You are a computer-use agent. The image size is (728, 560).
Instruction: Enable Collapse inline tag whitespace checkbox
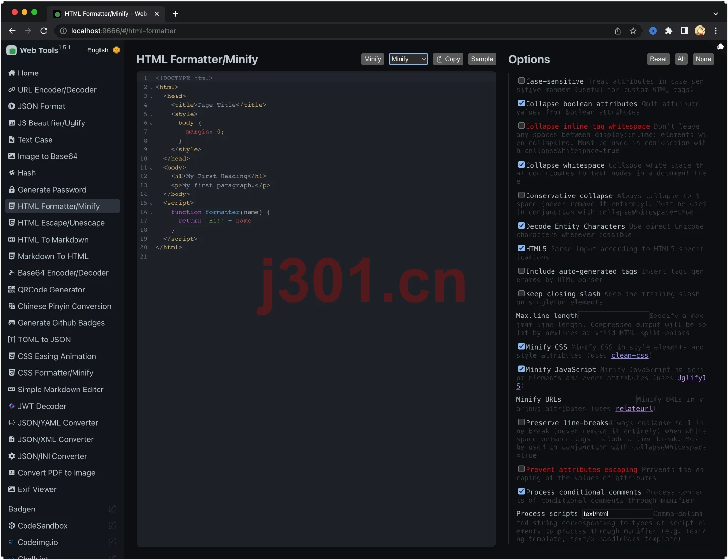pos(521,126)
